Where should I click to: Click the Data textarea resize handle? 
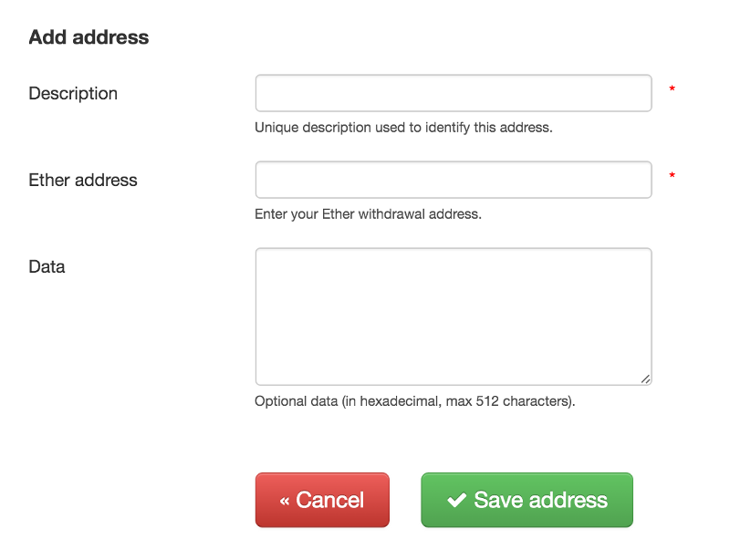pyautogui.click(x=645, y=379)
